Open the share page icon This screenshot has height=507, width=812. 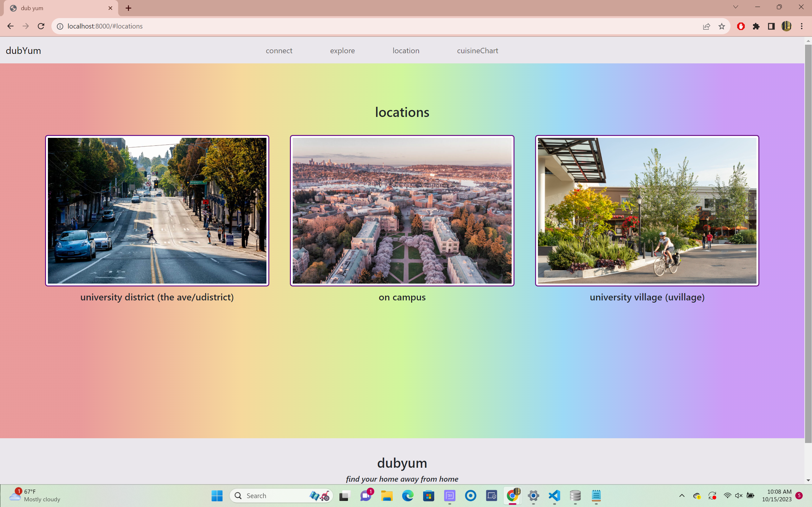tap(706, 26)
